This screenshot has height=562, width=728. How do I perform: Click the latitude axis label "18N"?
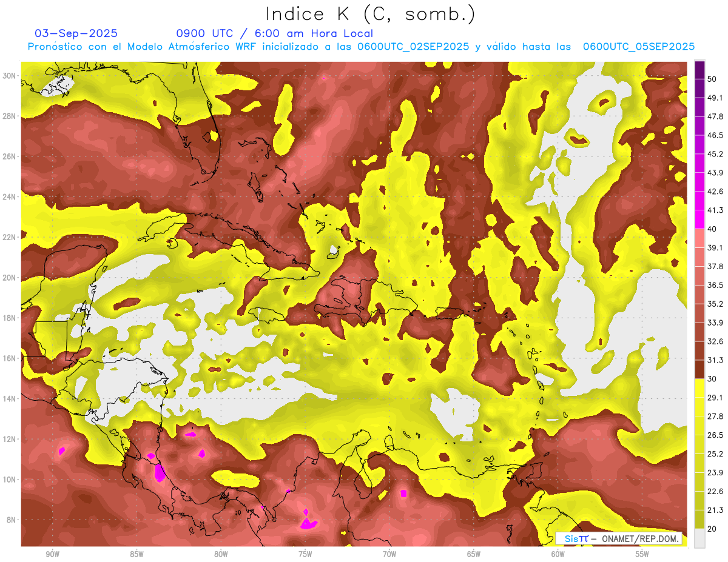[x=9, y=318]
